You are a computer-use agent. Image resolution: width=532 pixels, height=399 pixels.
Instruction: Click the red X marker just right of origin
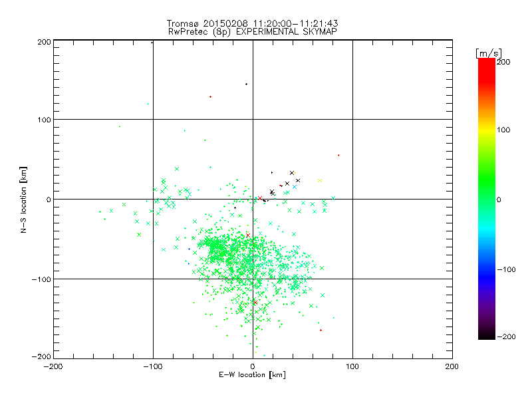(x=260, y=198)
